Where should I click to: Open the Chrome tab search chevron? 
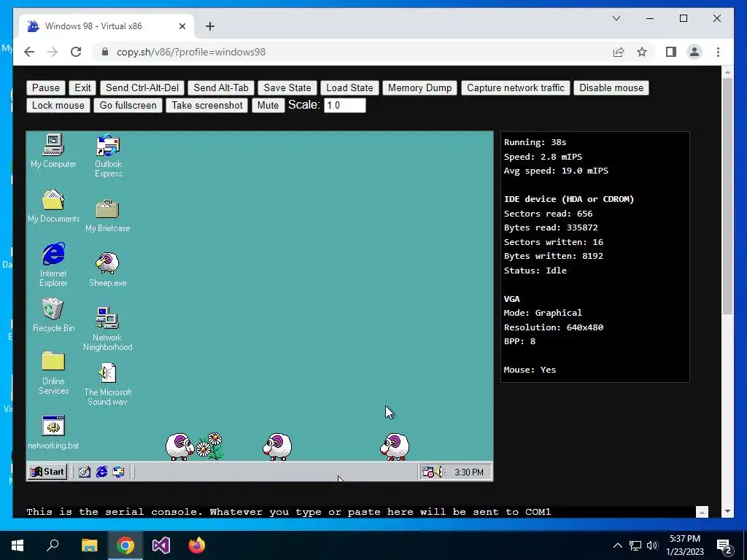coord(616,18)
